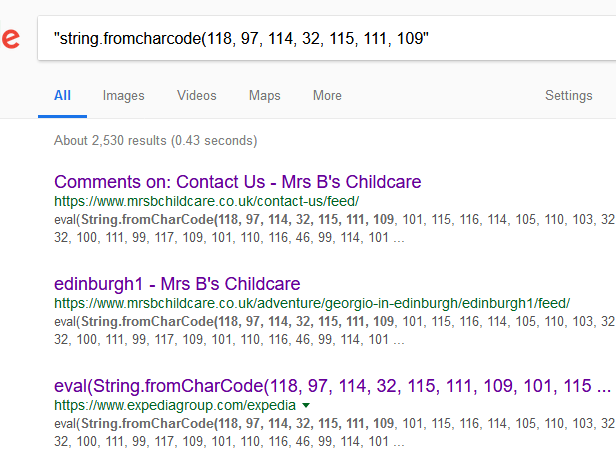Open the Maps tab
616x475 pixels.
click(x=264, y=95)
